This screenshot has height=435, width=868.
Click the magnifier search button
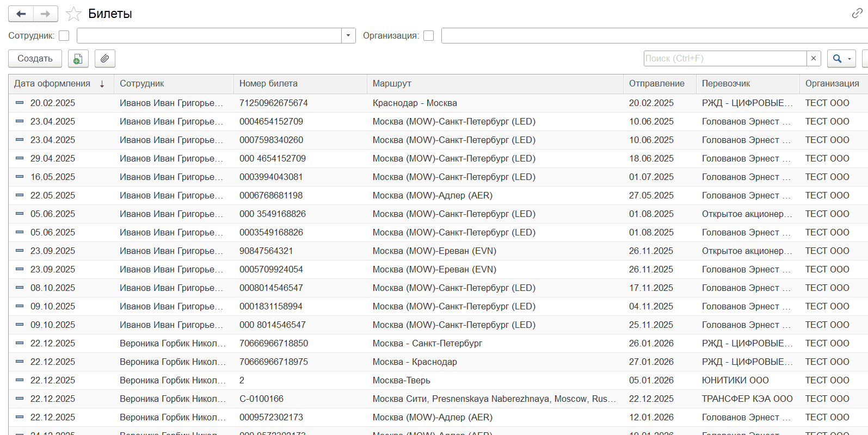(x=838, y=59)
